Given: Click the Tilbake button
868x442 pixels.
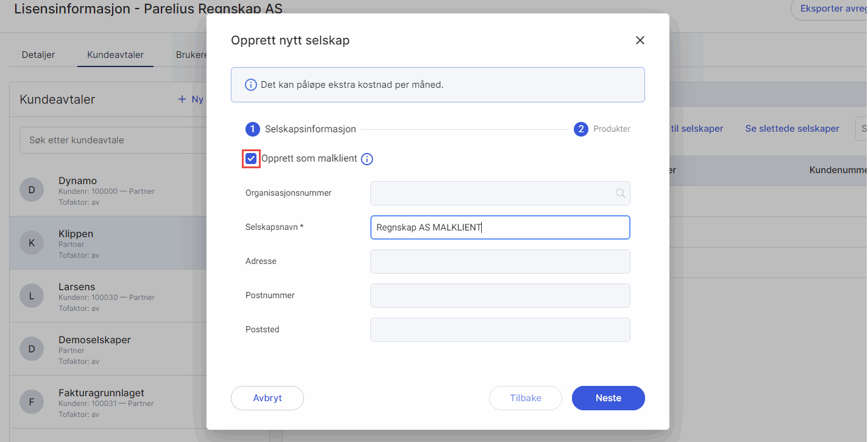Looking at the screenshot, I should point(525,398).
